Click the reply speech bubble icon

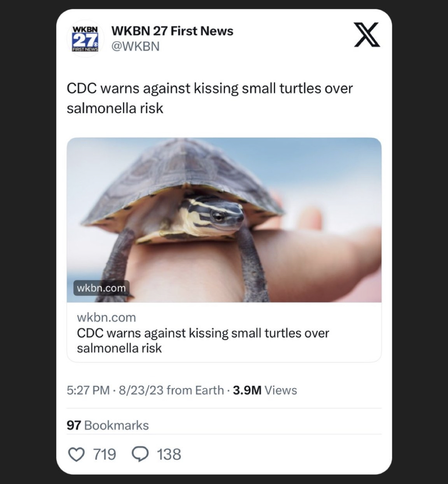click(x=140, y=454)
